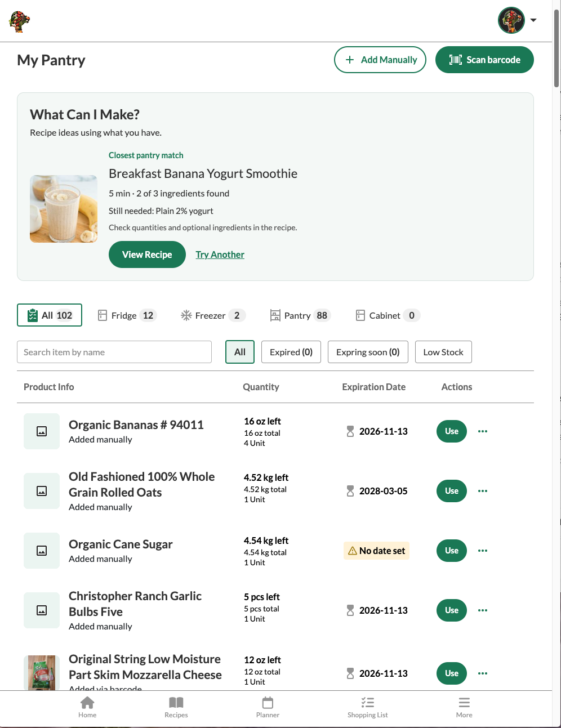Open the More menu in bottom navigation
The width and height of the screenshot is (561, 728).
point(464,708)
